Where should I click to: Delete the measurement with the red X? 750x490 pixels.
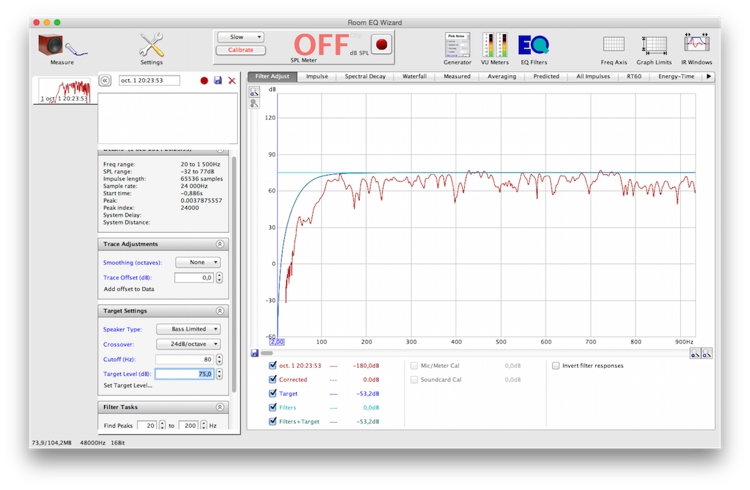[232, 80]
